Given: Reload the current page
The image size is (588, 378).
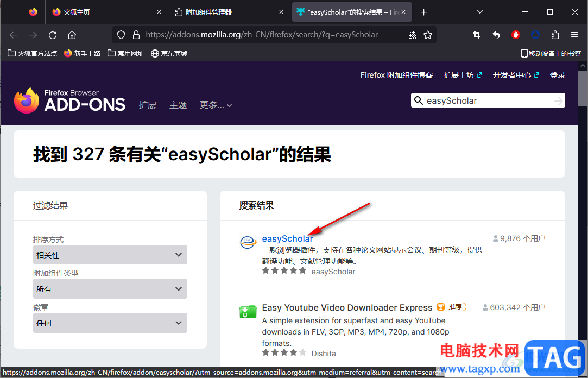Looking at the screenshot, I should [53, 35].
